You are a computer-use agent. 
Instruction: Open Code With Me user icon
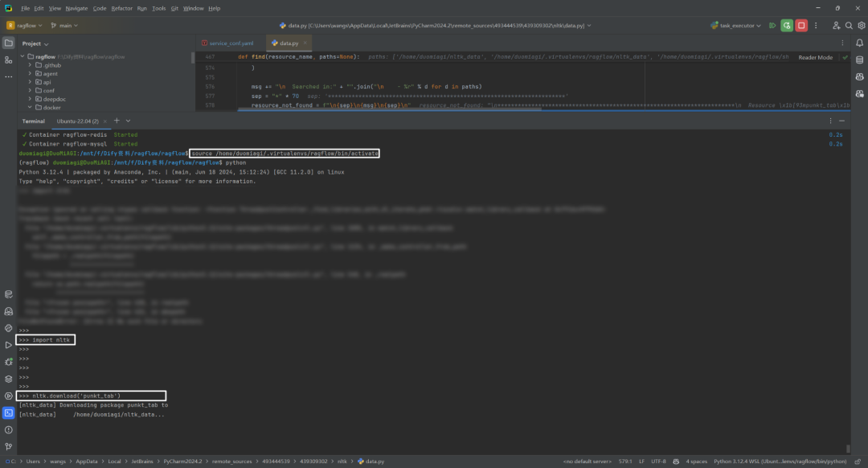[836, 26]
